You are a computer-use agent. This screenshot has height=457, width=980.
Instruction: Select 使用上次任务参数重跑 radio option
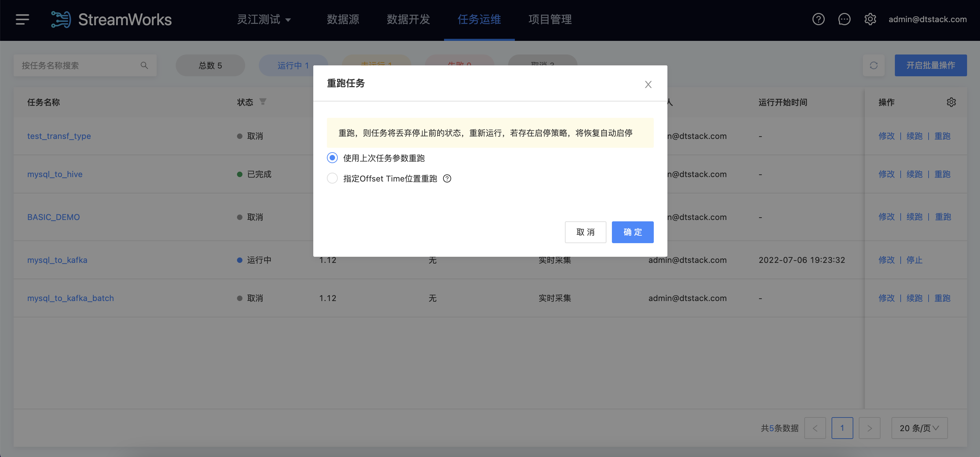point(332,158)
